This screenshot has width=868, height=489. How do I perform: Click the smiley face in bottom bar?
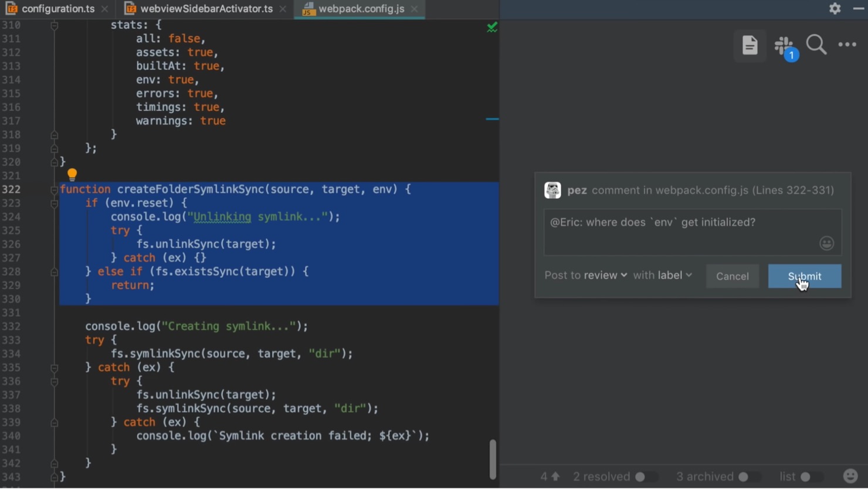click(850, 476)
